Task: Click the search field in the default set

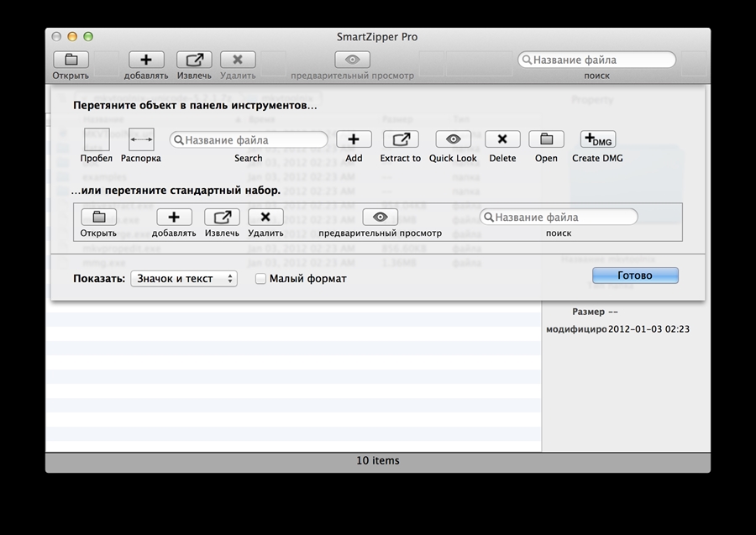Action: tap(559, 217)
